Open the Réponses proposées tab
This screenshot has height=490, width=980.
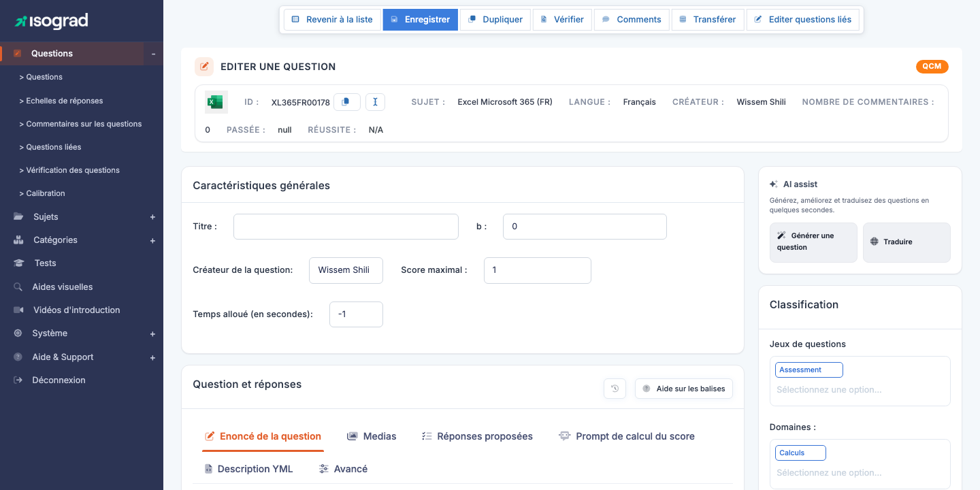[x=477, y=436]
